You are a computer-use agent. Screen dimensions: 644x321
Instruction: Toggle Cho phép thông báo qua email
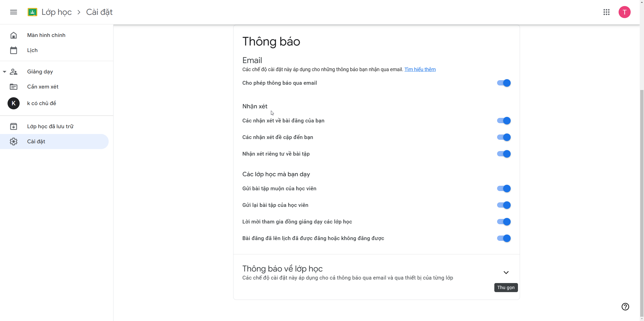pyautogui.click(x=504, y=83)
